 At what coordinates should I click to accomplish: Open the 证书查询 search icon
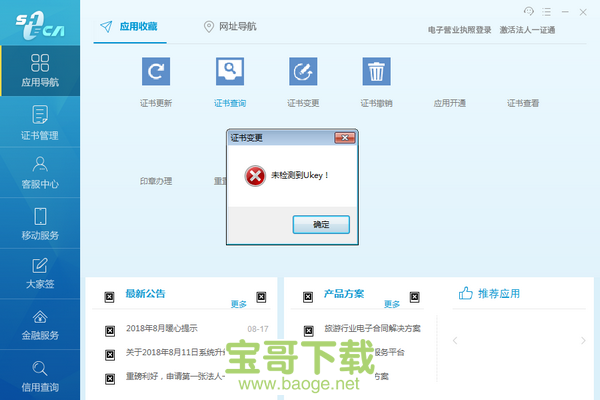(230, 71)
